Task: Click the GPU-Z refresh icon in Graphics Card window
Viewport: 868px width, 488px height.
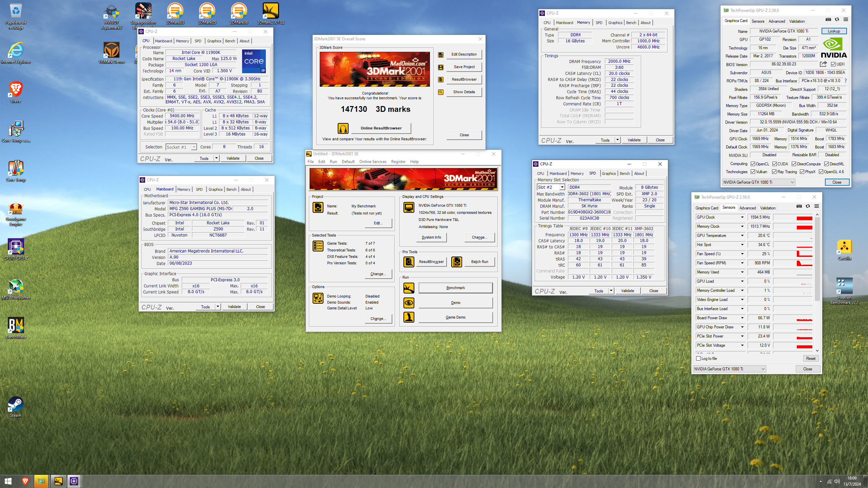Action: tap(837, 19)
